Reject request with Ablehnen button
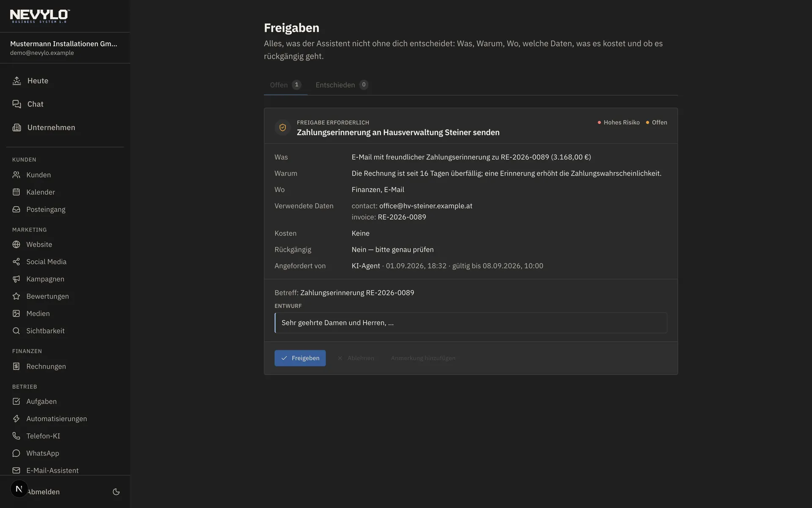 (356, 358)
